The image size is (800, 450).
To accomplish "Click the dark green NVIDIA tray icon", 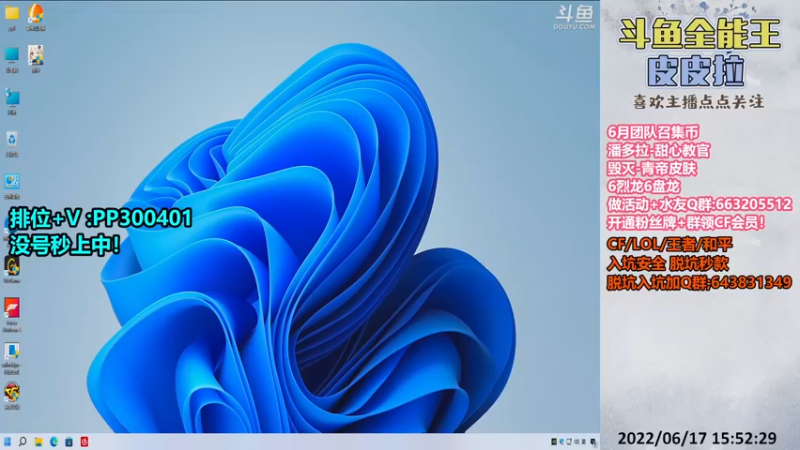I will [x=554, y=442].
